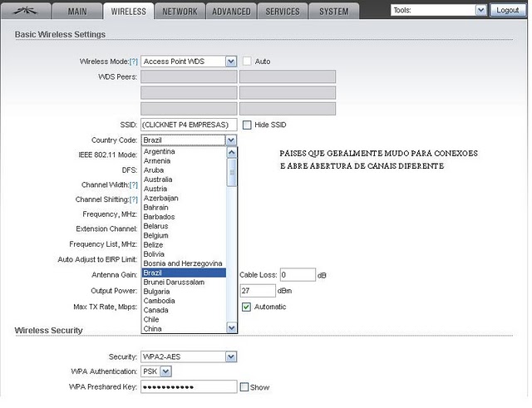Screen dimensions: 532x408
Task: Collapse the Country Code dropdown arrow
Action: click(231, 140)
